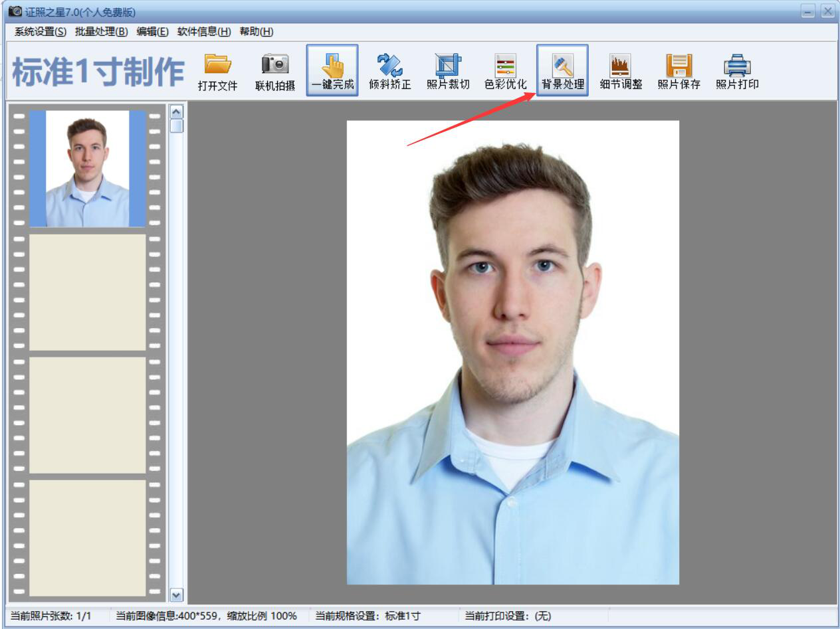Image resolution: width=840 pixels, height=629 pixels.
Task: Open the 系统设置(S) menu
Action: click(x=41, y=32)
